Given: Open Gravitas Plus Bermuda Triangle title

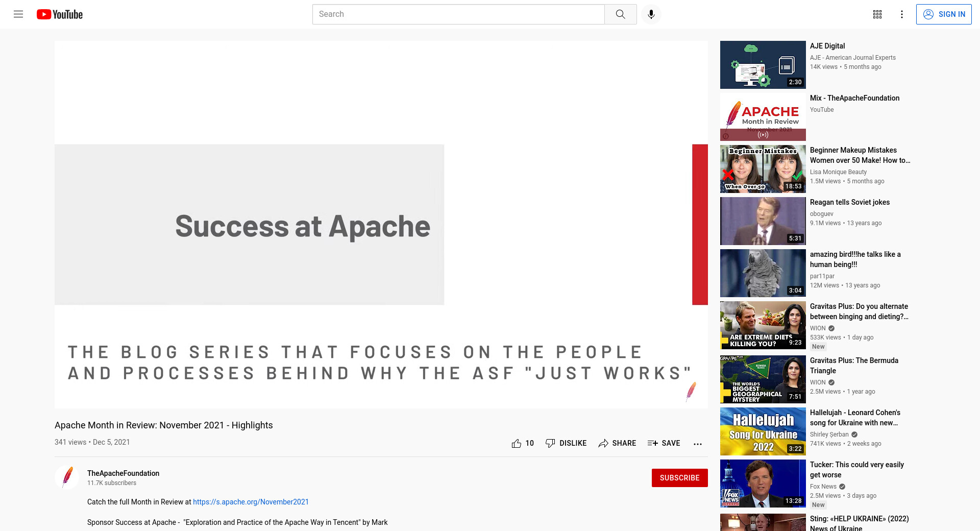Looking at the screenshot, I should (854, 366).
